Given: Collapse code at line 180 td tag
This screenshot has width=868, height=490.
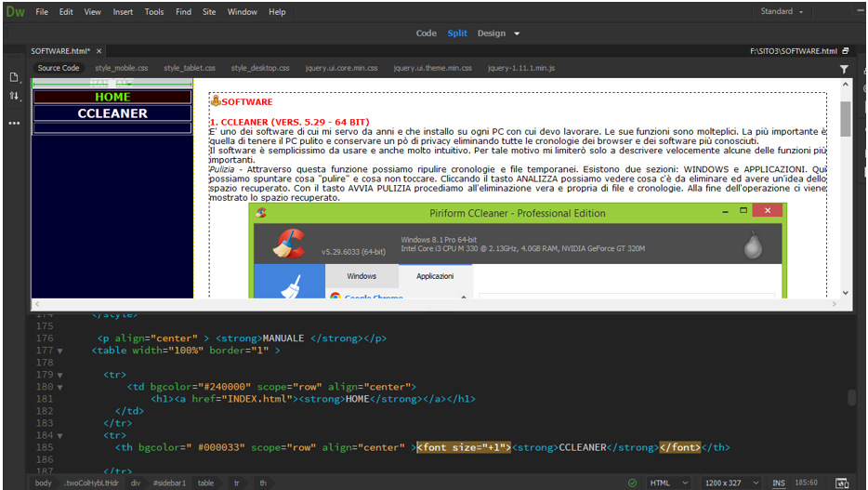Looking at the screenshot, I should click(x=59, y=388).
